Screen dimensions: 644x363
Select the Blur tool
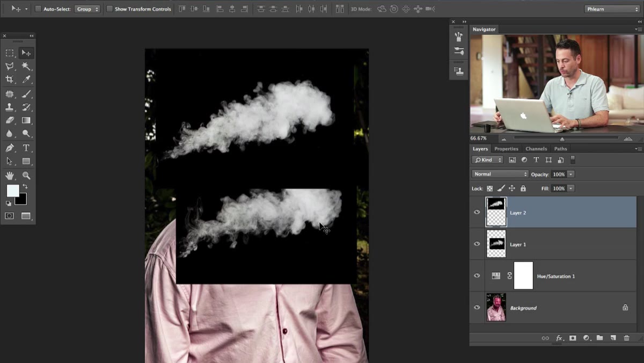pyautogui.click(x=10, y=134)
